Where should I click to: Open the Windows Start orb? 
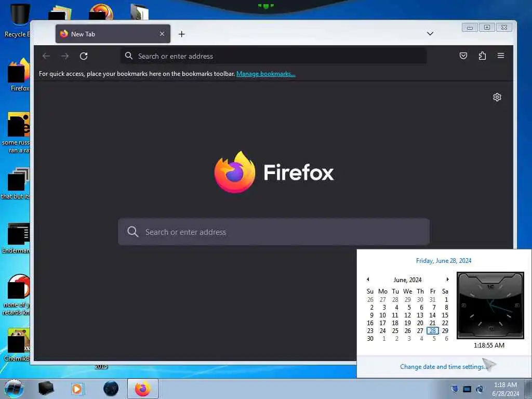click(14, 389)
